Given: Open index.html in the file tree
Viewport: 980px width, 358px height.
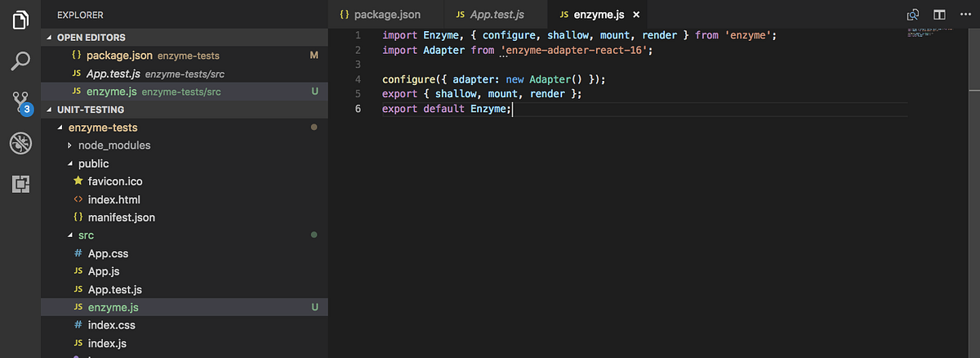Looking at the screenshot, I should [x=185, y=199].
